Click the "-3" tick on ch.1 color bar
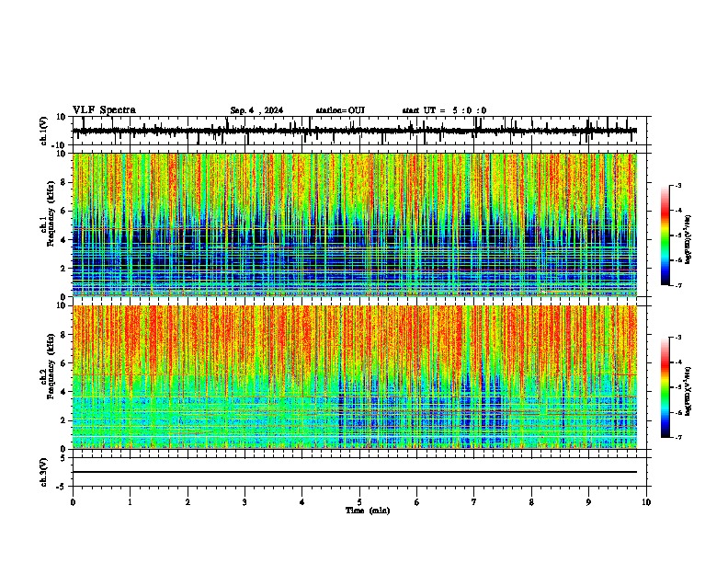Viewport: 728px width, 563px height. pyautogui.click(x=677, y=185)
